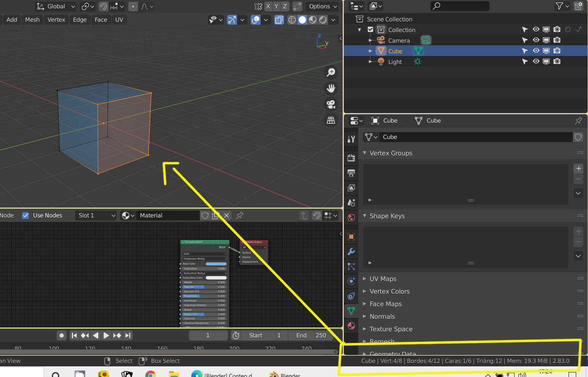Screen dimensions: 588x377
Task: Expand the Vertex Colors panel
Action: pyautogui.click(x=365, y=291)
